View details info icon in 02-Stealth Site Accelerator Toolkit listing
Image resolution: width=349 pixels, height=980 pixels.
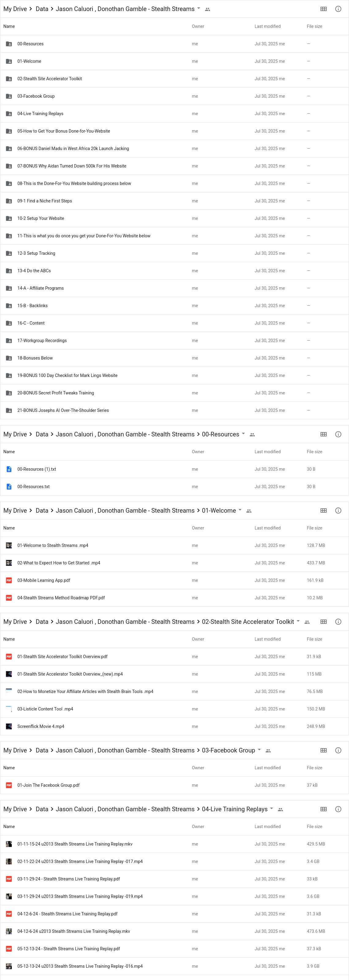click(x=338, y=621)
